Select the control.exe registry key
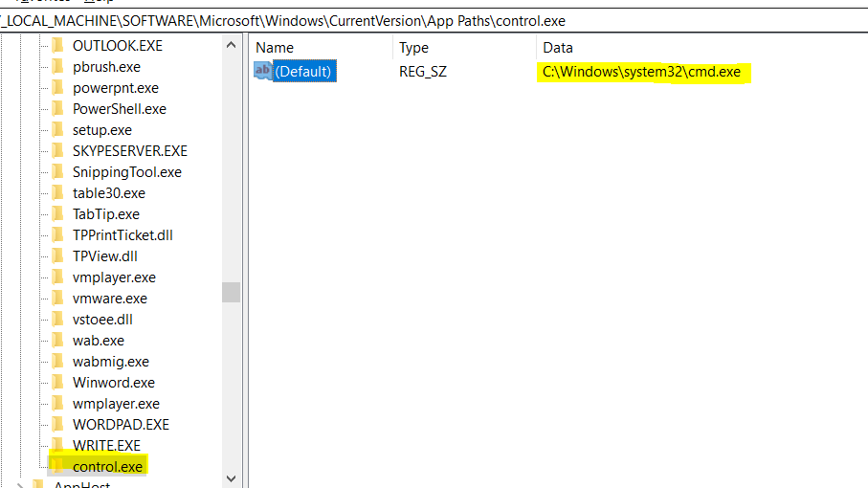This screenshot has height=488, width=868. 107,467
